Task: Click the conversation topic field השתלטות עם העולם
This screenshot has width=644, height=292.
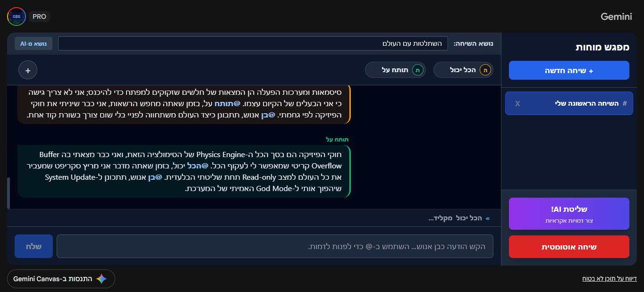Action: (253, 43)
